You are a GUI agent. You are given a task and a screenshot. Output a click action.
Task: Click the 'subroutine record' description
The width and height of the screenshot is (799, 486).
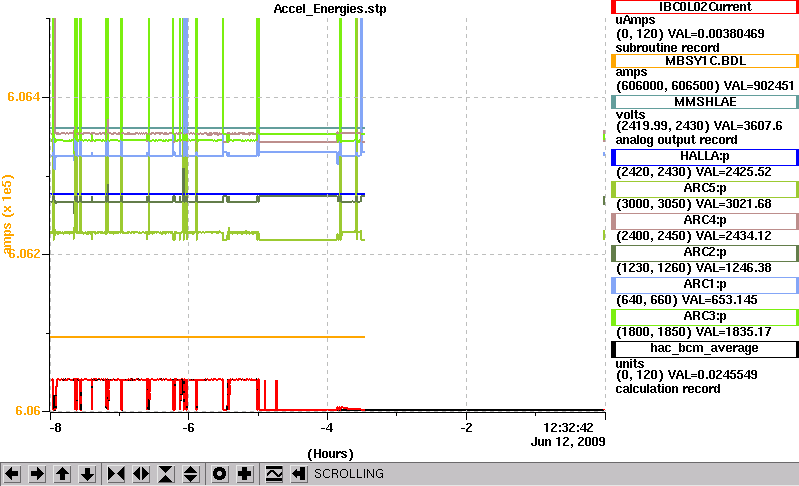pos(668,48)
